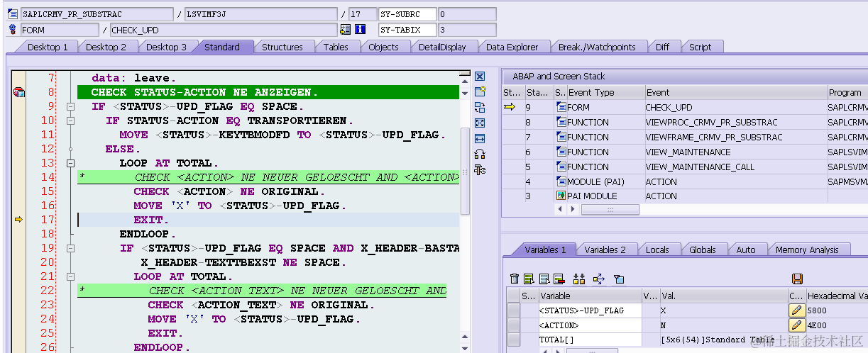Open the Data Explorer tab
Viewport: 868px width, 353px height.
point(512,47)
